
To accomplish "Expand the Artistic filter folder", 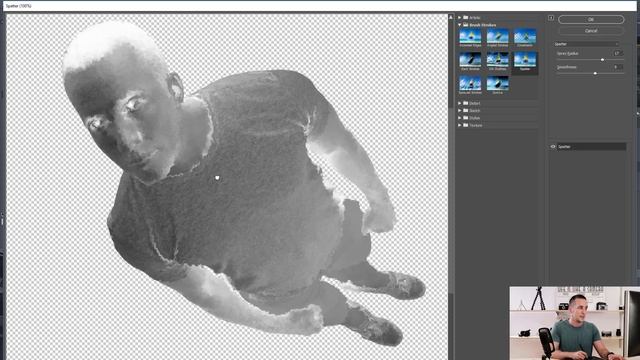I will 460,18.
